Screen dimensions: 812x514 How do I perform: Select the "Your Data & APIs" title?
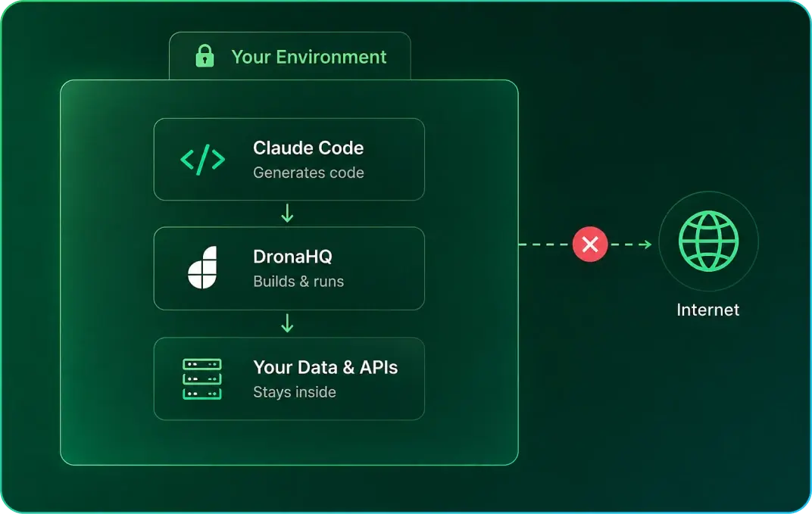point(325,367)
